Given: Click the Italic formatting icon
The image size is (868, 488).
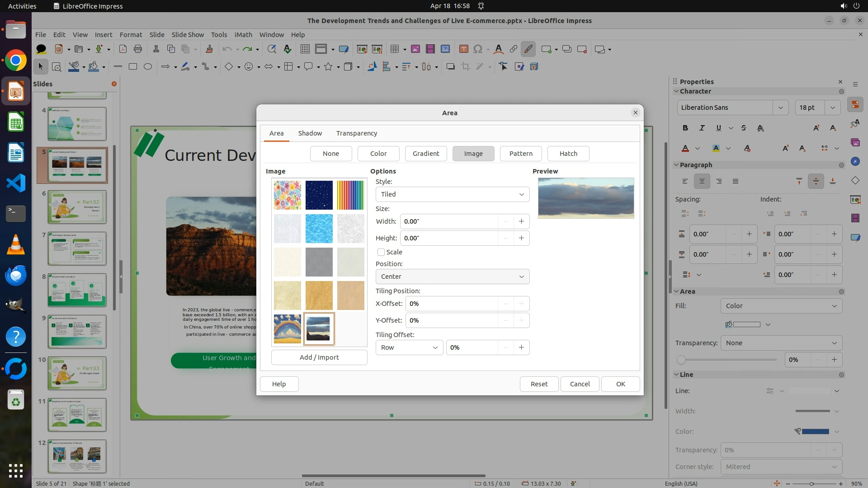Looking at the screenshot, I should tap(702, 128).
